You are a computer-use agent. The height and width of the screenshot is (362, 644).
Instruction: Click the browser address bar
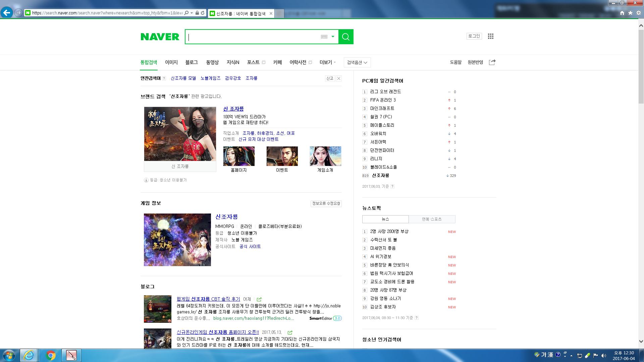click(107, 13)
